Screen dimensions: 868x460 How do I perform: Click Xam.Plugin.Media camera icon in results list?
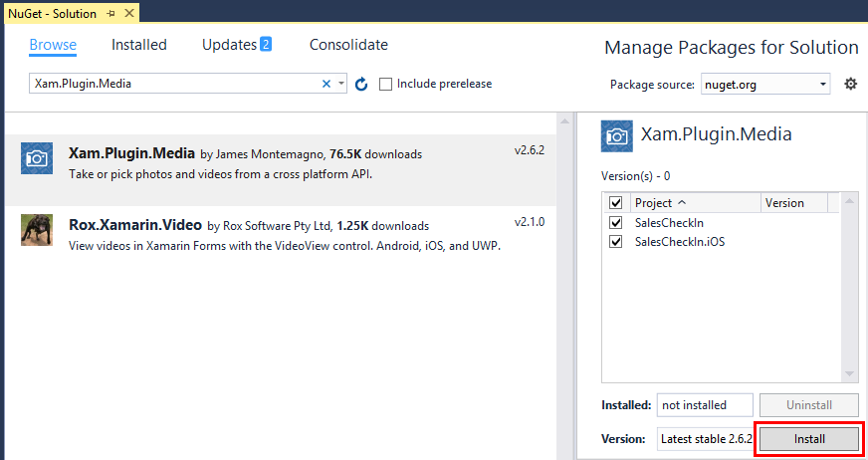click(37, 158)
